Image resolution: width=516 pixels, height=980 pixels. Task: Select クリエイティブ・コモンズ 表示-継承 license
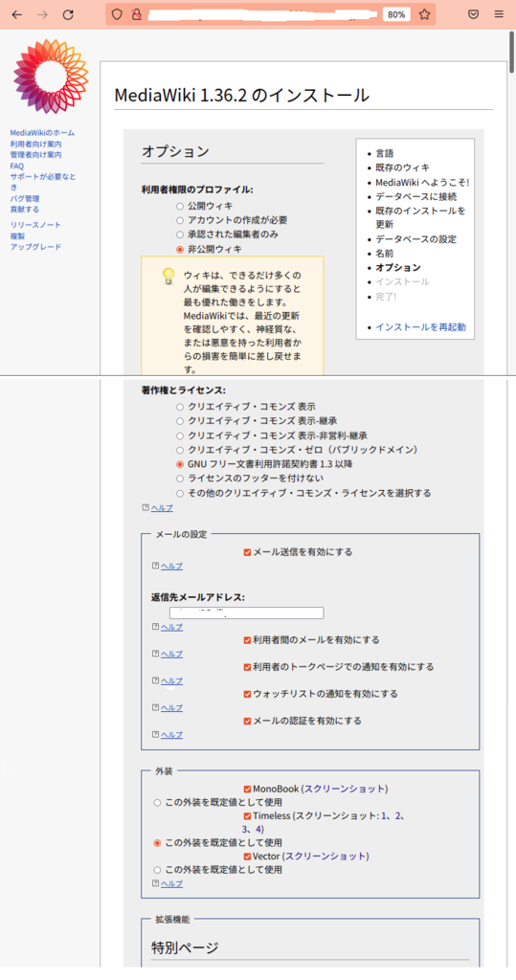click(x=180, y=421)
